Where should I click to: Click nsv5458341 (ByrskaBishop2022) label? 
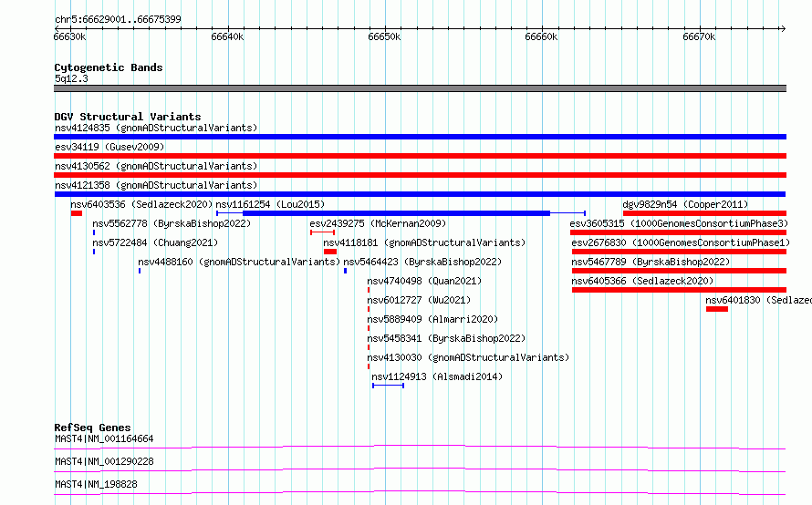tap(446, 338)
